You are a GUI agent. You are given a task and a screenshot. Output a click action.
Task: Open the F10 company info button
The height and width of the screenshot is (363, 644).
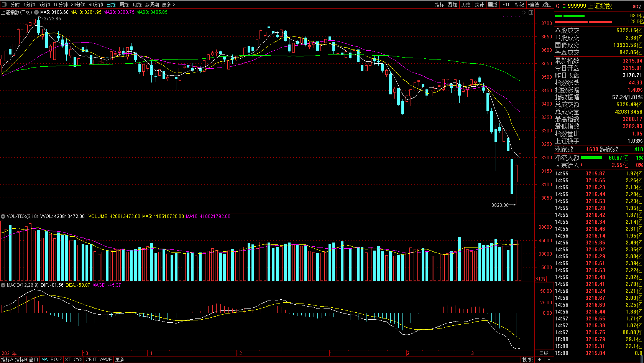pyautogui.click(x=506, y=5)
